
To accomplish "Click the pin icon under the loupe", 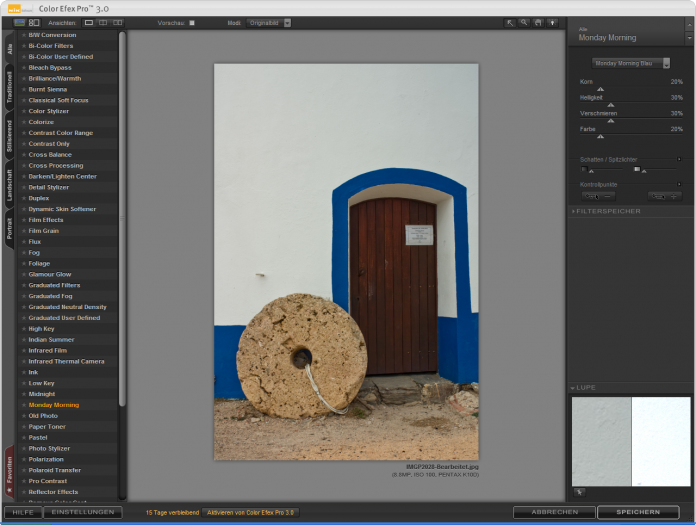I will point(579,492).
